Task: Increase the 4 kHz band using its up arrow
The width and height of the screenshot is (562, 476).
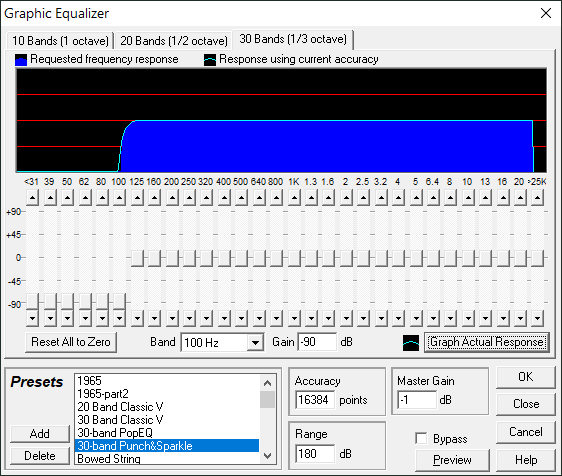Action: [398, 197]
